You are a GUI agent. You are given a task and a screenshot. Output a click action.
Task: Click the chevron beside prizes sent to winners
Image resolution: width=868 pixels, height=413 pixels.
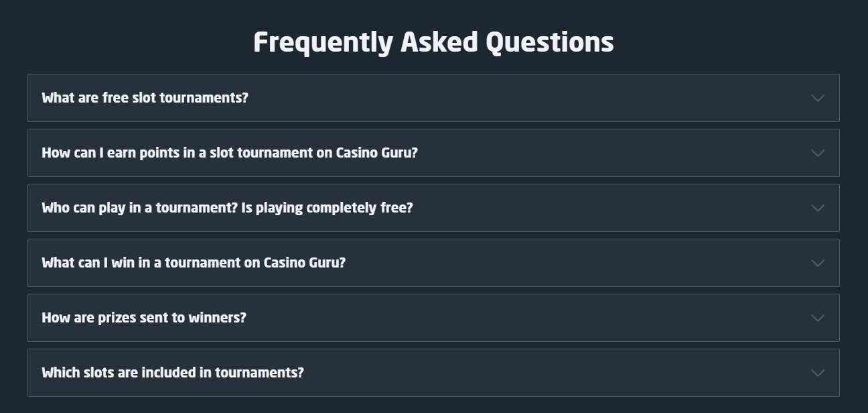[x=817, y=318]
